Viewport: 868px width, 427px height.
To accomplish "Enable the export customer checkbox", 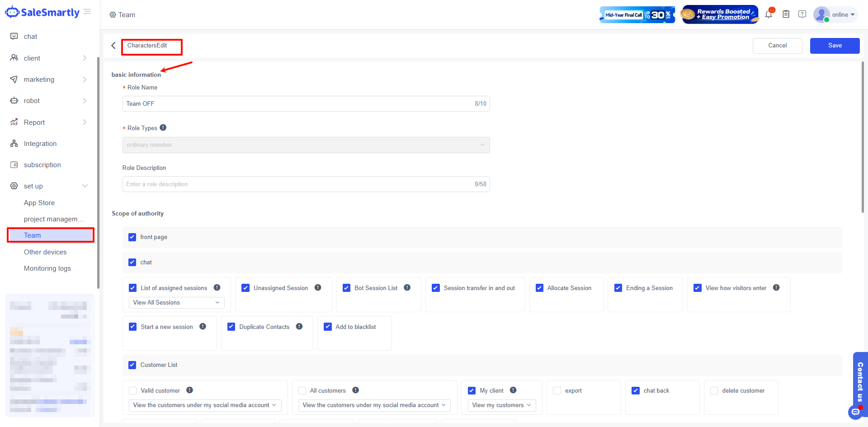I will point(557,391).
